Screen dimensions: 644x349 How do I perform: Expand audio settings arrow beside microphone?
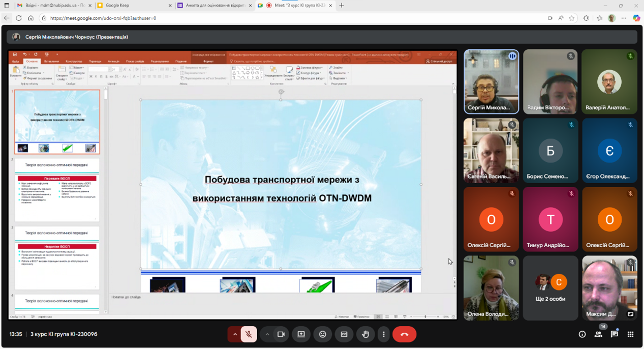tap(235, 334)
